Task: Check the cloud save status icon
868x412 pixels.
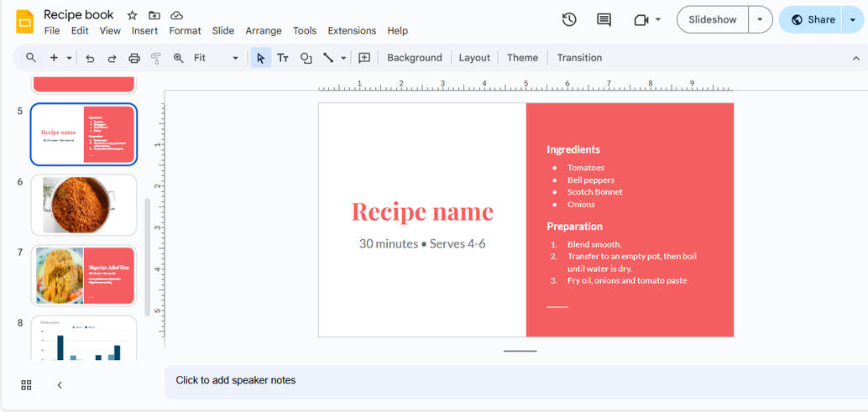Action: pyautogui.click(x=176, y=15)
